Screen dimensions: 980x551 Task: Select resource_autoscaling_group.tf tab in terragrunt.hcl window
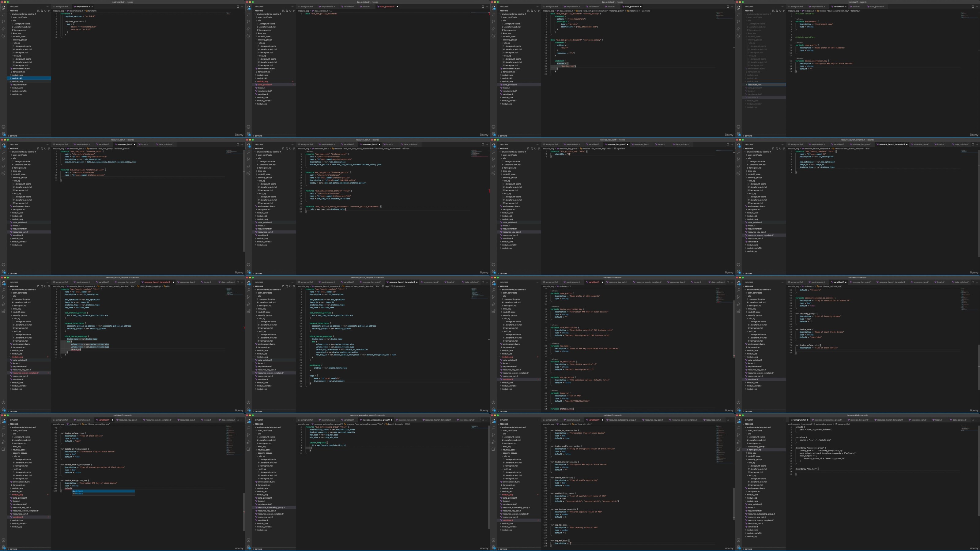(827, 420)
